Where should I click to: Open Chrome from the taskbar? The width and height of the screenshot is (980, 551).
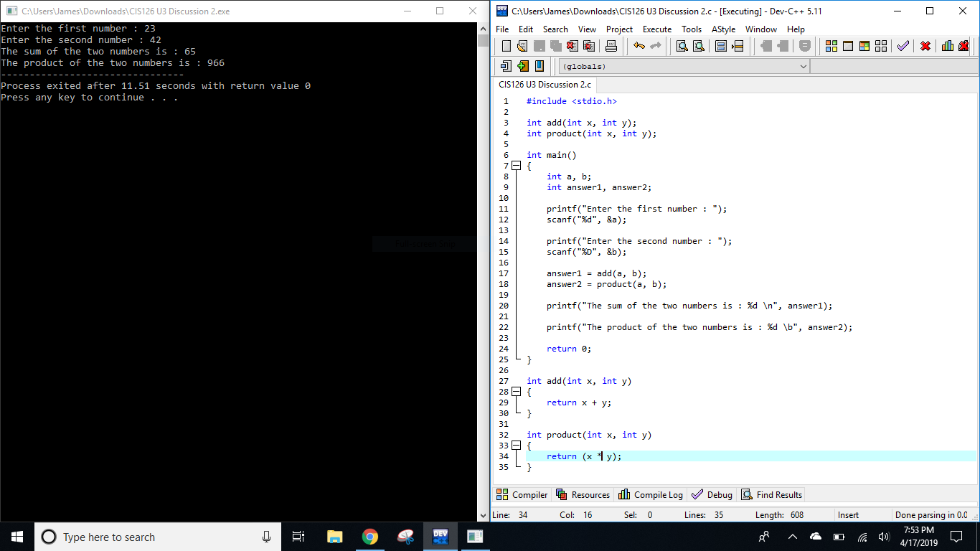tap(370, 537)
